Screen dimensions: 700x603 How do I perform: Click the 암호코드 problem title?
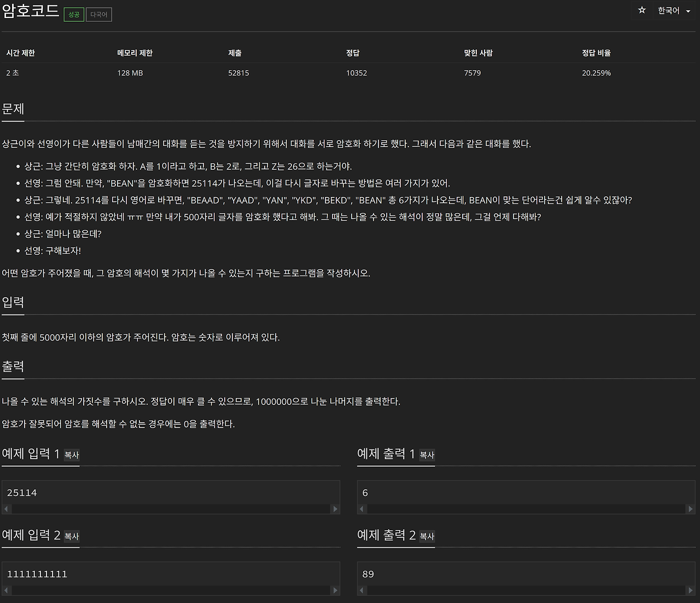(x=30, y=12)
